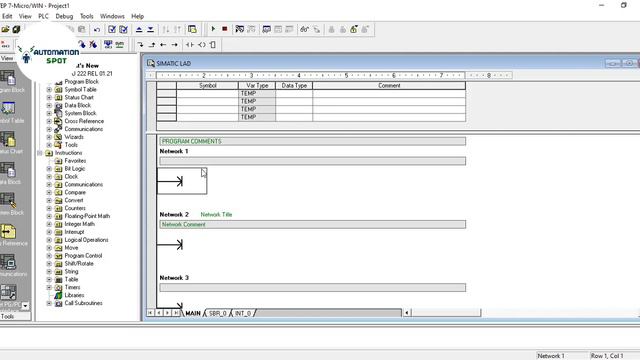Click the Download to PLC icon
Image resolution: width=640 pixels, height=360 pixels.
[x=151, y=29]
